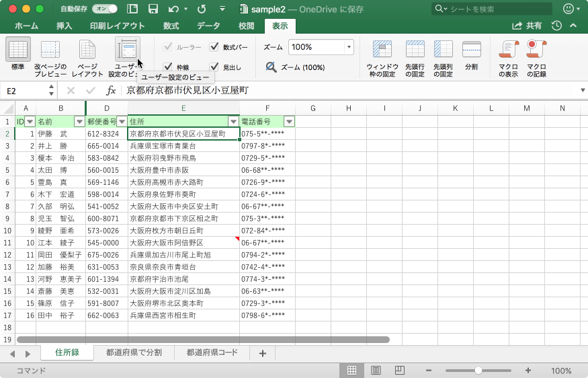
Task: Open Customize Quick Access Toolbar dropdown
Action: click(222, 9)
